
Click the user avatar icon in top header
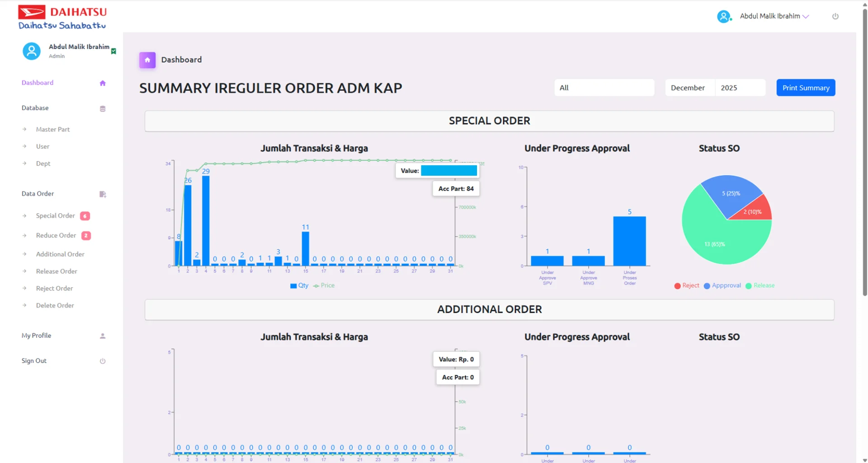point(724,17)
